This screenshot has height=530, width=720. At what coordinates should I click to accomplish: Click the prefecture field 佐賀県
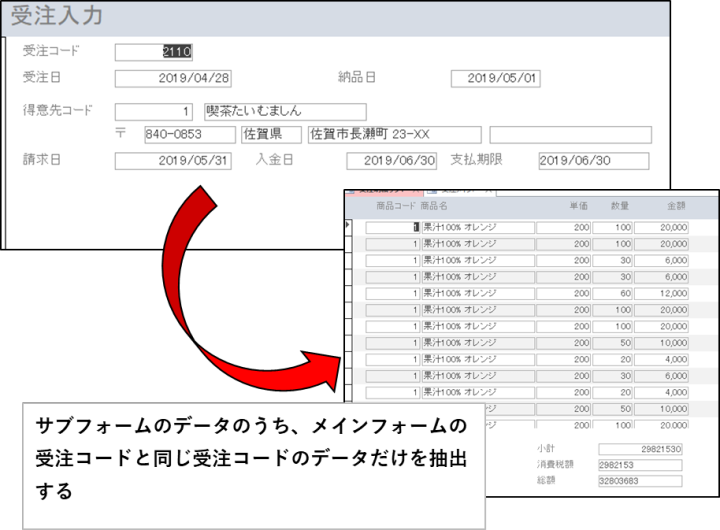tap(271, 134)
